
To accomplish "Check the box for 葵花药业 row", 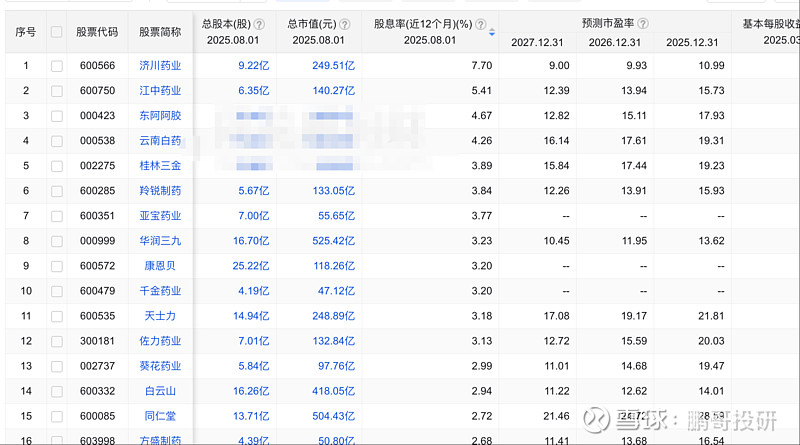I will click(x=57, y=366).
